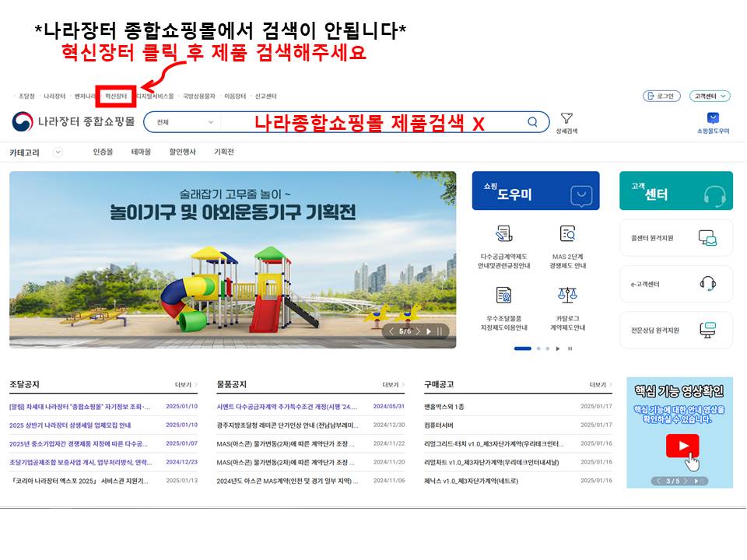Click the 나라장터 종합쇼핑몰 taegeuk logo

[23, 122]
